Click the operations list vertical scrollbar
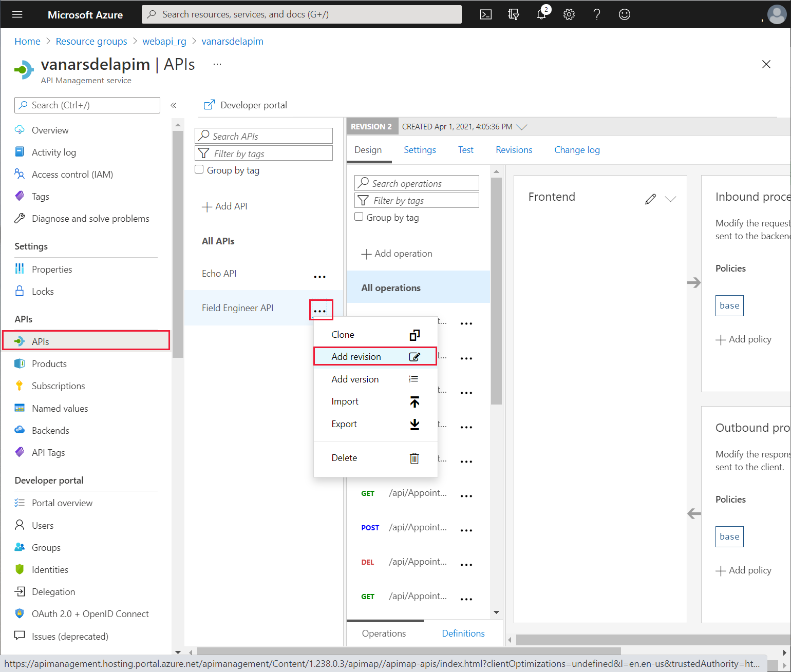Screen dimensions: 791x672 coord(496,291)
